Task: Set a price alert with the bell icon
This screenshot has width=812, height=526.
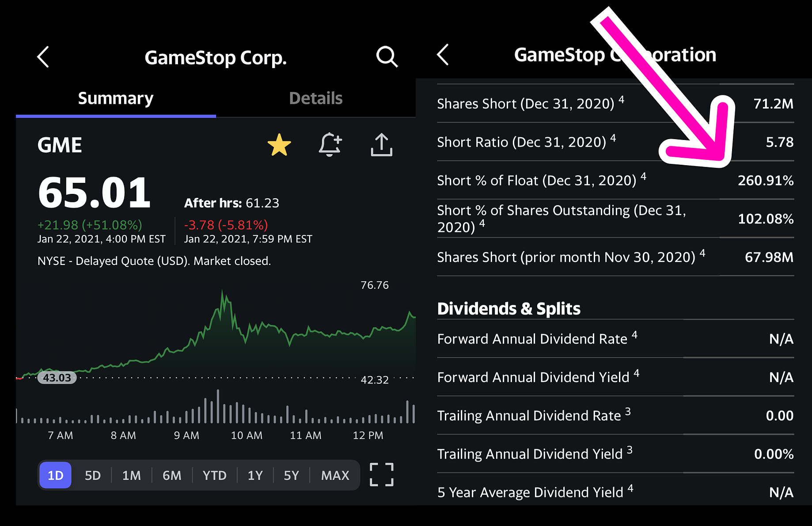Action: (x=330, y=145)
